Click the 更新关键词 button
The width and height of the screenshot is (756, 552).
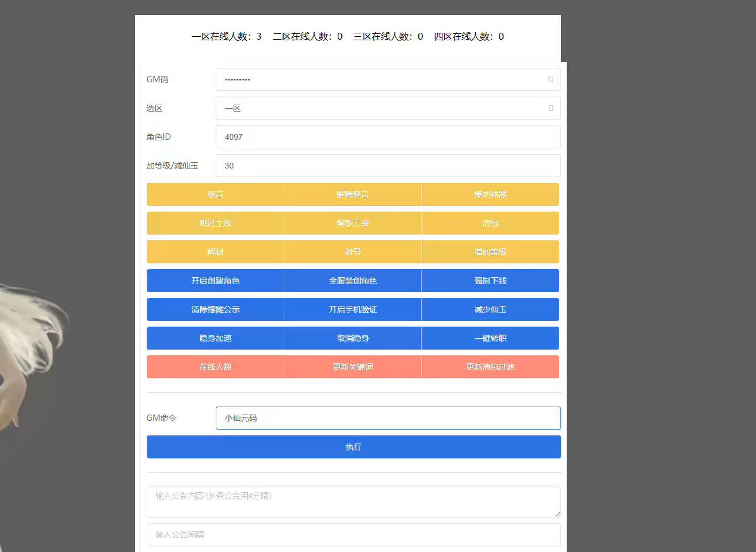[353, 367]
